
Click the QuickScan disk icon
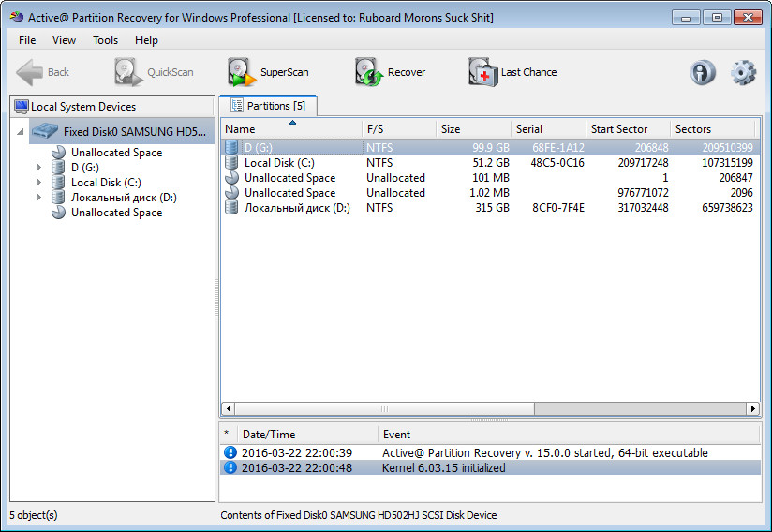pyautogui.click(x=128, y=72)
